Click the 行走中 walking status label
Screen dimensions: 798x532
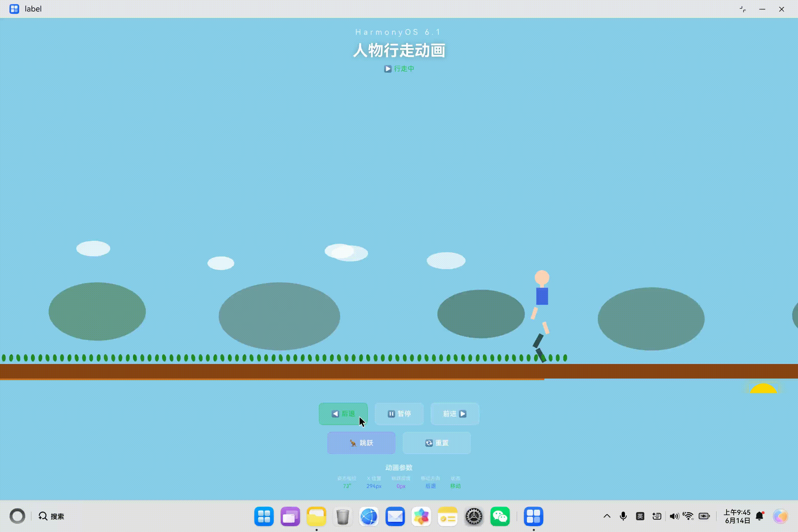(399, 69)
